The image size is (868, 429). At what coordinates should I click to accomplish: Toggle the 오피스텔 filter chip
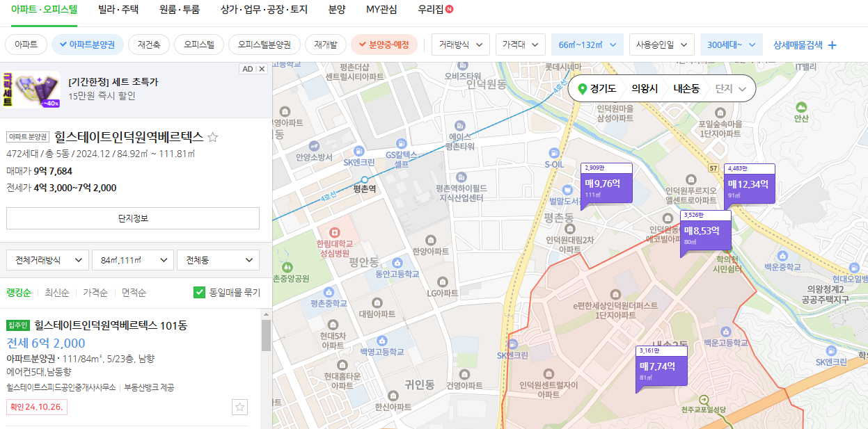point(199,44)
